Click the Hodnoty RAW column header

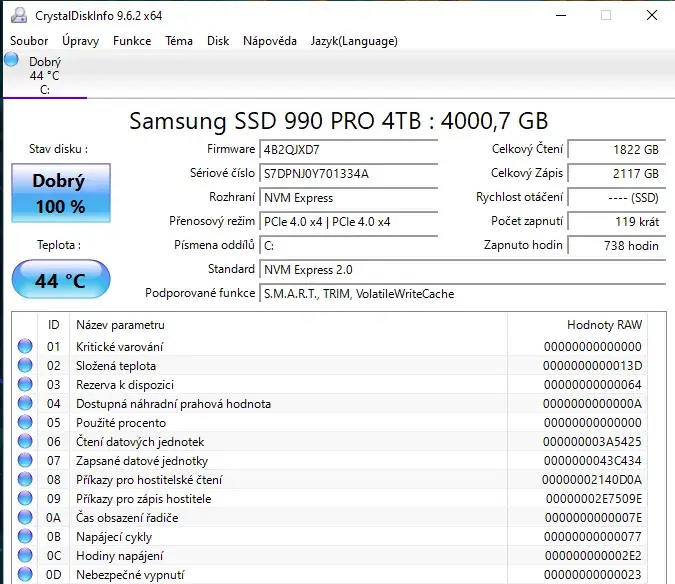[x=604, y=325]
